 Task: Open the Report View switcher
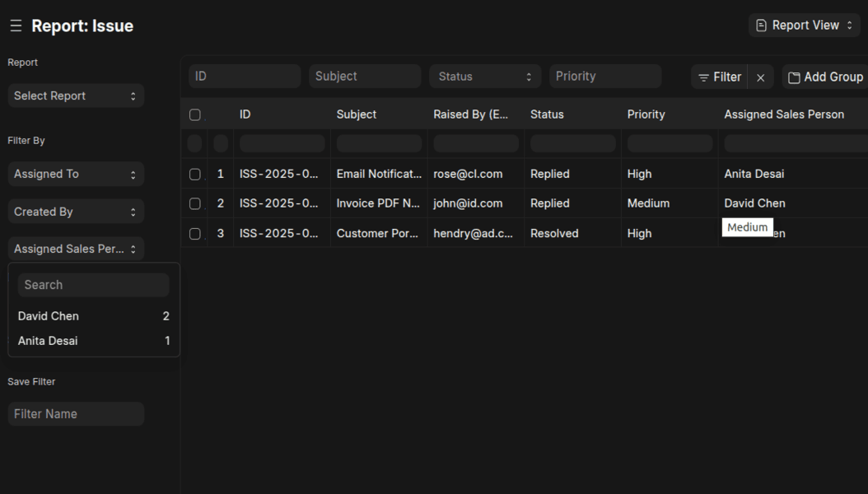(805, 26)
